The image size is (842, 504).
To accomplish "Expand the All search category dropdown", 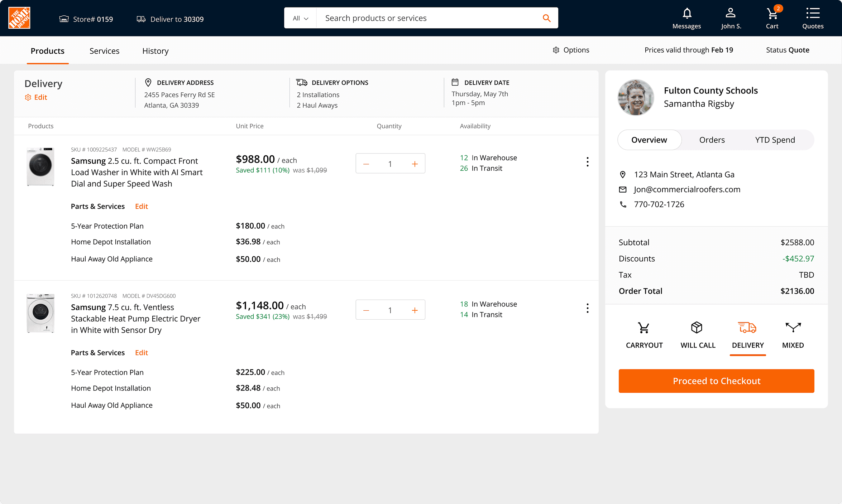I will 300,18.
